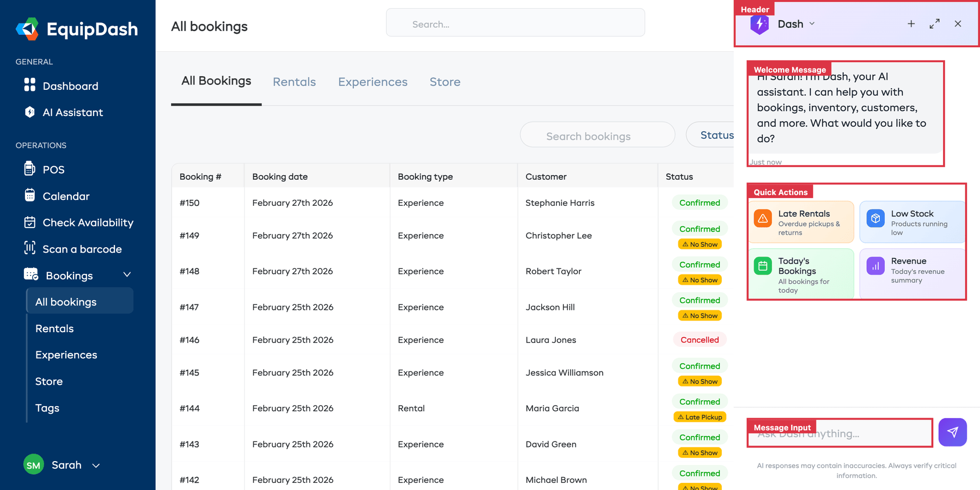Select Tags in the sidebar

(47, 407)
